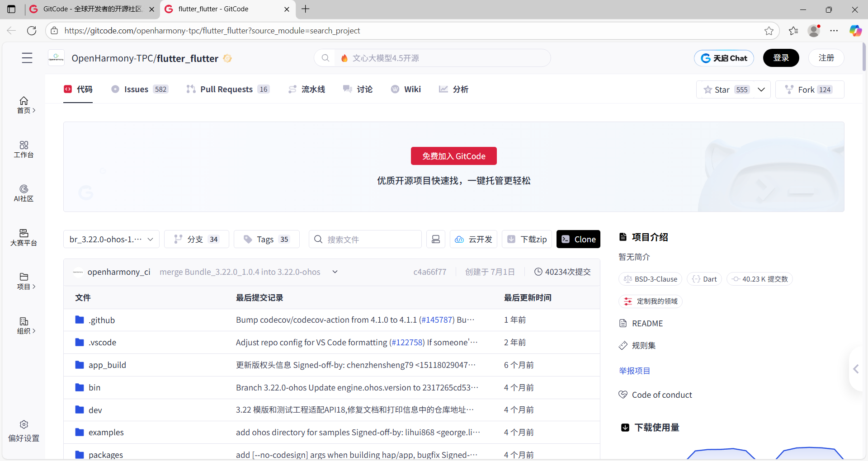Open the 规则集 link

pyautogui.click(x=637, y=345)
